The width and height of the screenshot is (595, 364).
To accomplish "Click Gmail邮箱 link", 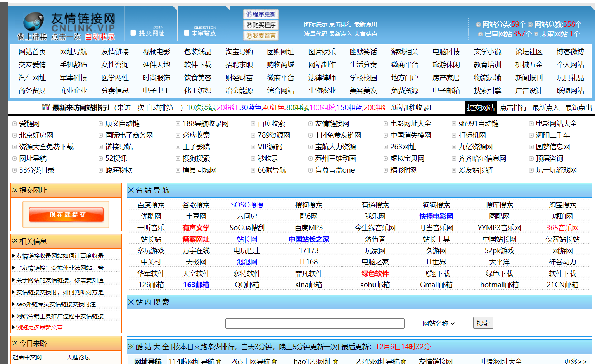I will click(x=436, y=285).
